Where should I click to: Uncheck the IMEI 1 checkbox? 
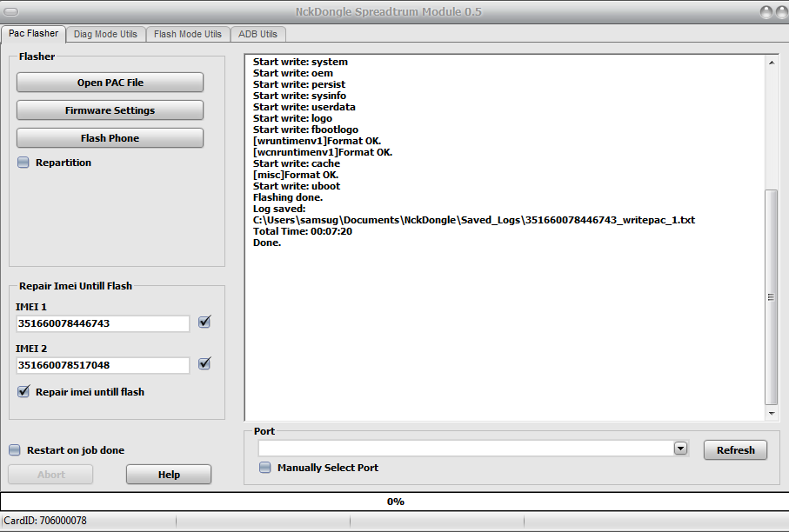(204, 322)
